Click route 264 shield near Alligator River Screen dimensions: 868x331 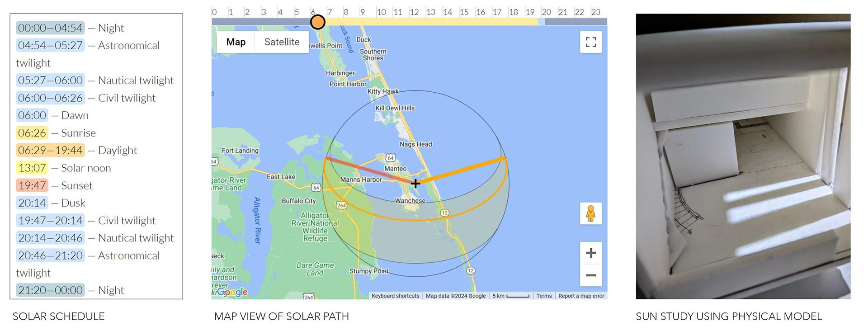[341, 205]
